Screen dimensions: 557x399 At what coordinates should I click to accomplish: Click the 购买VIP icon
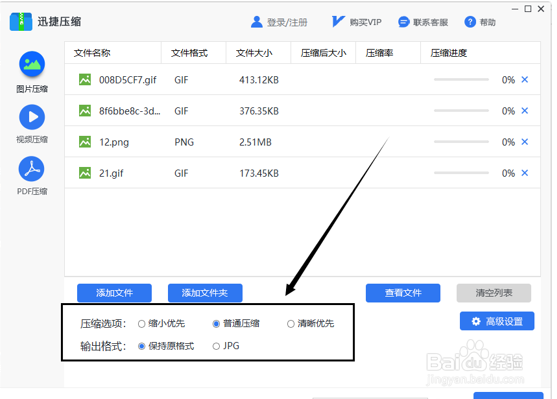[x=337, y=22]
